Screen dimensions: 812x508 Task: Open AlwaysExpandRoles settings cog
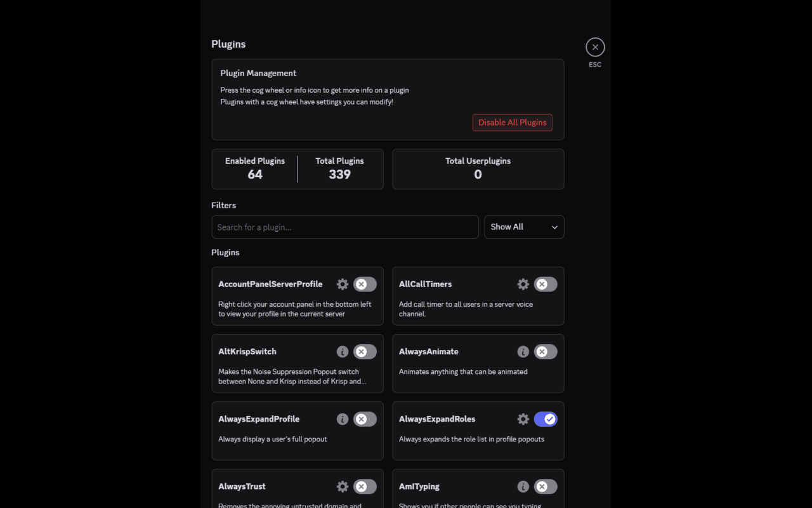click(523, 419)
